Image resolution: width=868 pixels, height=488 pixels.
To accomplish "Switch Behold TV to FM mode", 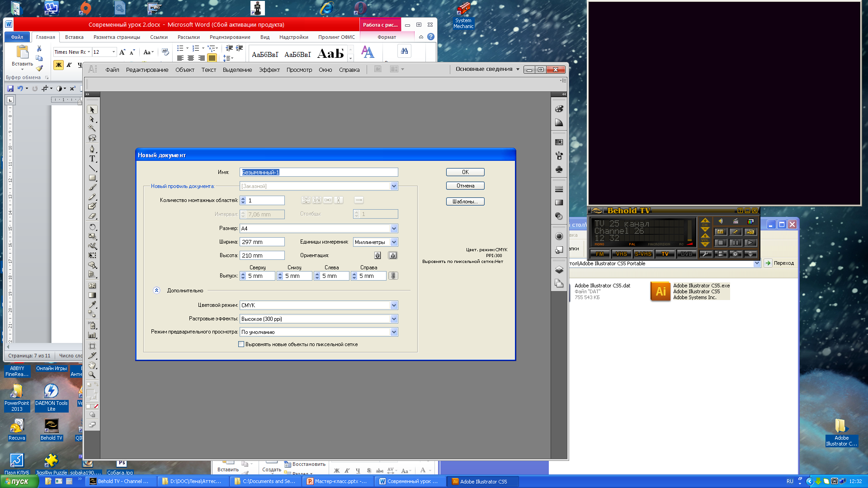I will (x=600, y=254).
